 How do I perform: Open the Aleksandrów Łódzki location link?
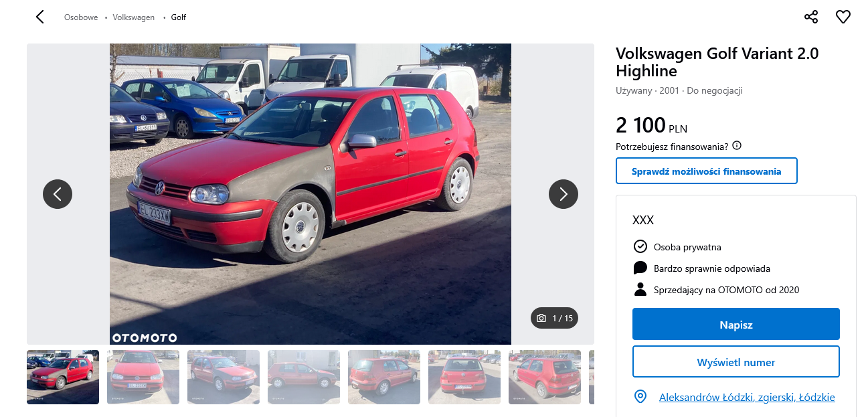pyautogui.click(x=747, y=397)
